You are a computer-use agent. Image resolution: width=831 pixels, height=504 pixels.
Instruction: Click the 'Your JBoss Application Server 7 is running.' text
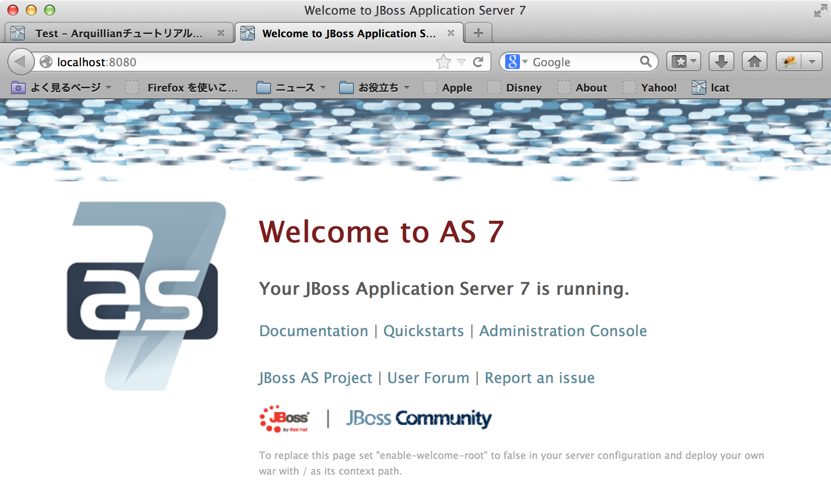[444, 289]
